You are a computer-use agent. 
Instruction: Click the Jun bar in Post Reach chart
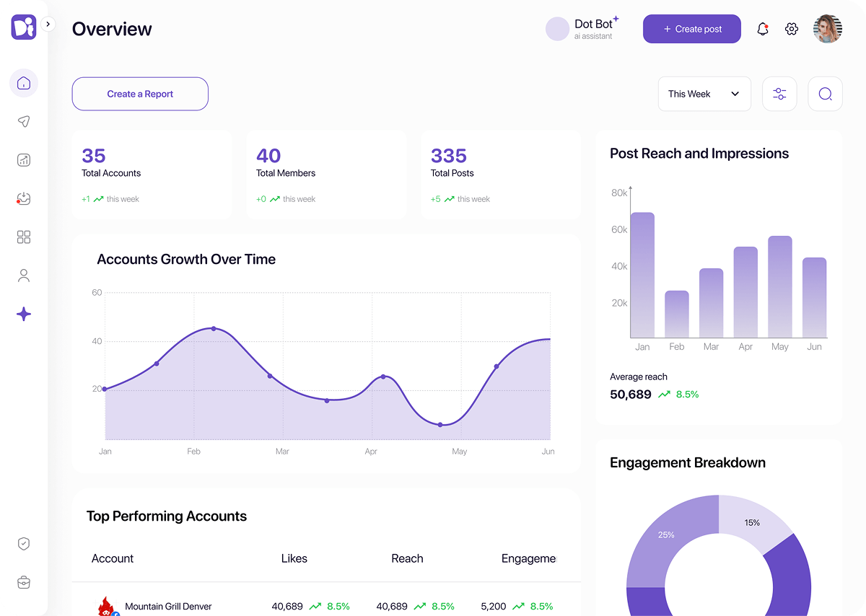pos(815,298)
